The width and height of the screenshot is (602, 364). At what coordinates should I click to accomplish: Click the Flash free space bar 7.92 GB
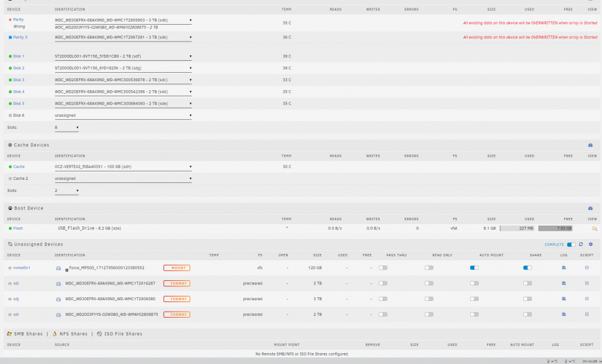555,228
